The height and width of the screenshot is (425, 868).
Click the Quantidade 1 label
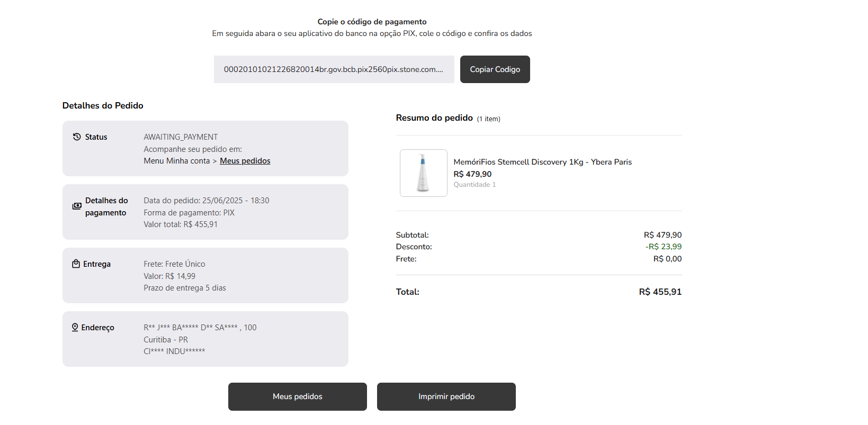coord(475,185)
